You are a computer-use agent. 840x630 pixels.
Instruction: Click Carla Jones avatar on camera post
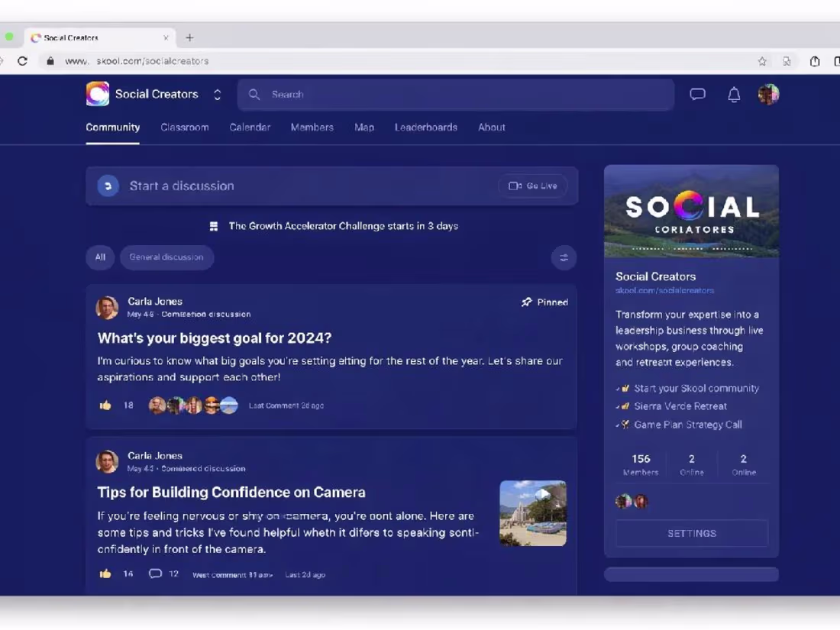click(x=107, y=462)
